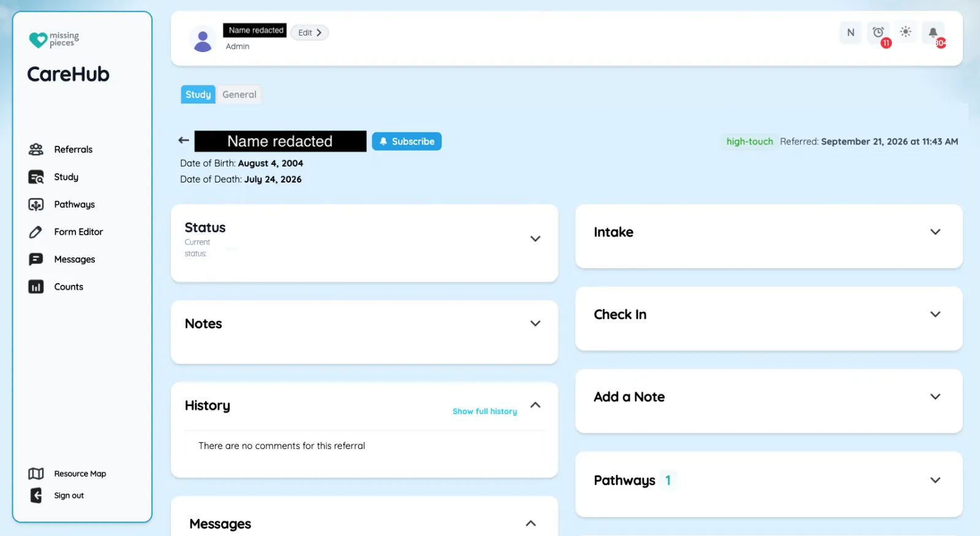Click the Intake heading
Viewport: 980px width, 536px height.
613,232
